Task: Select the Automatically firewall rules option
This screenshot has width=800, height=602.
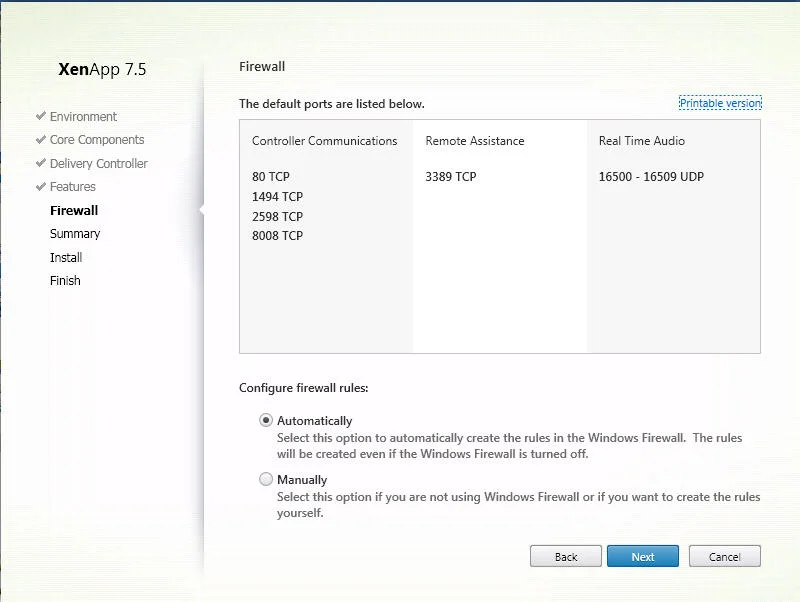Action: (266, 420)
